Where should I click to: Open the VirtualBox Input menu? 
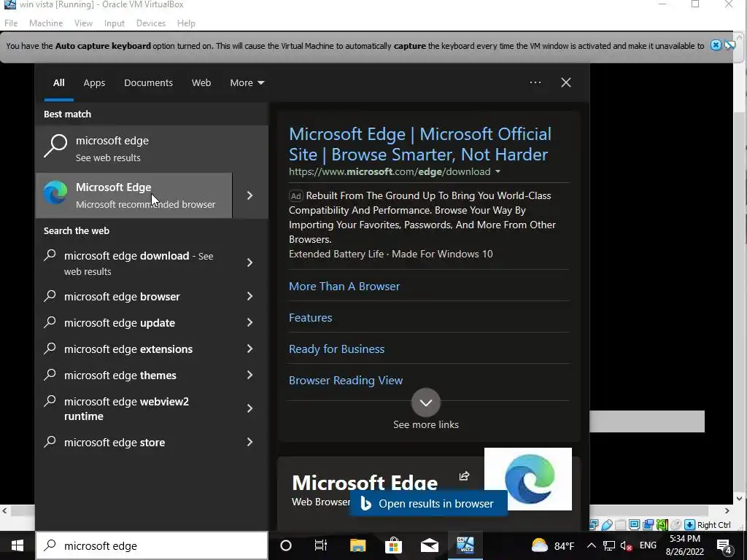[x=115, y=23]
